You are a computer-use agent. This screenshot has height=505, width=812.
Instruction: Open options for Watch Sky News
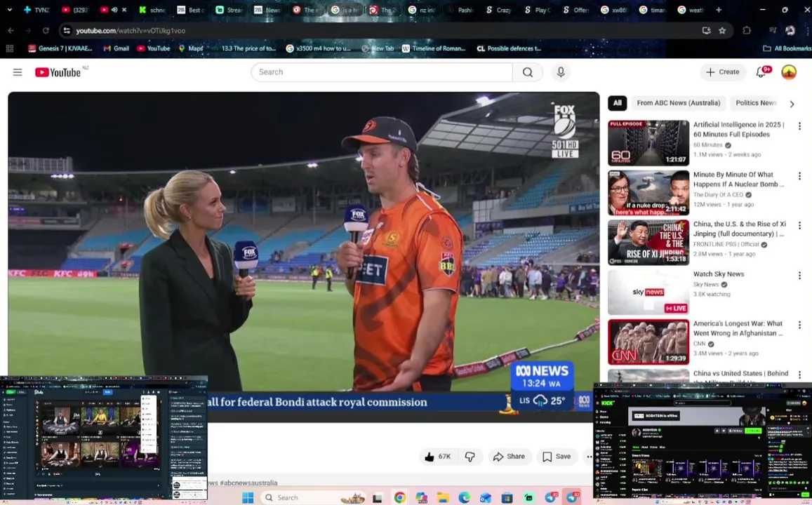(x=799, y=275)
